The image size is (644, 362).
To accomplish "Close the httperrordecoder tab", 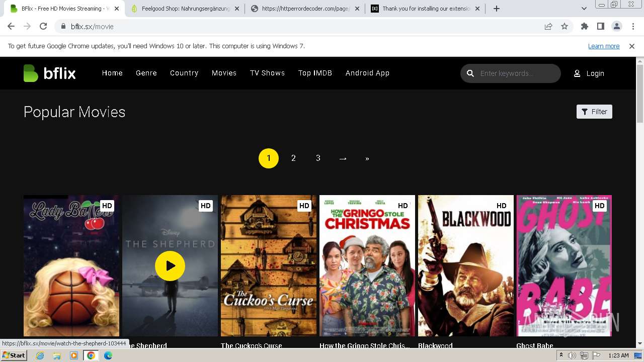I will click(357, 9).
